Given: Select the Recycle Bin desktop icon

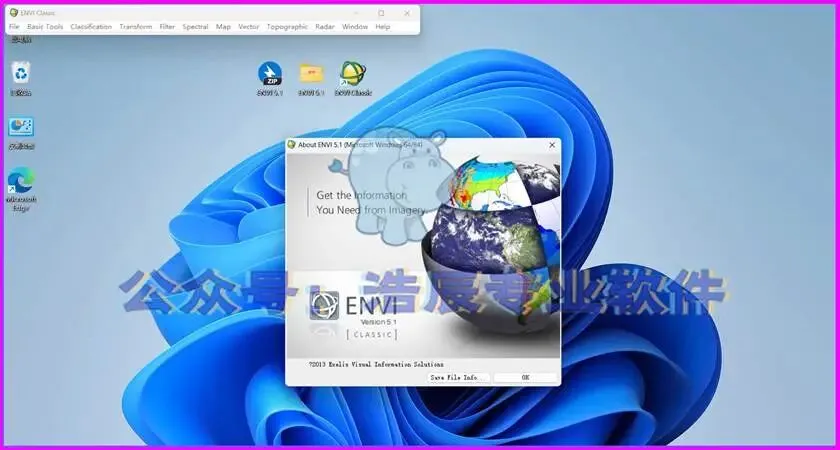Looking at the screenshot, I should coord(21,78).
